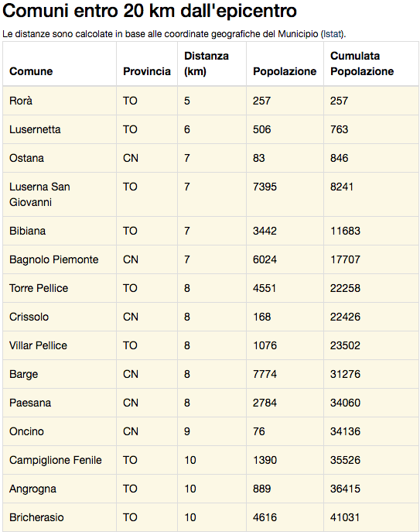Select the Oncino distance value 9
Viewport: 420px width, 532px height.
[187, 431]
